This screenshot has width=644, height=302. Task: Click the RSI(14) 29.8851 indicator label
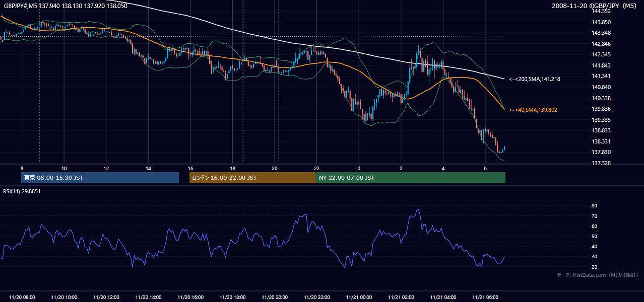[x=22, y=191]
